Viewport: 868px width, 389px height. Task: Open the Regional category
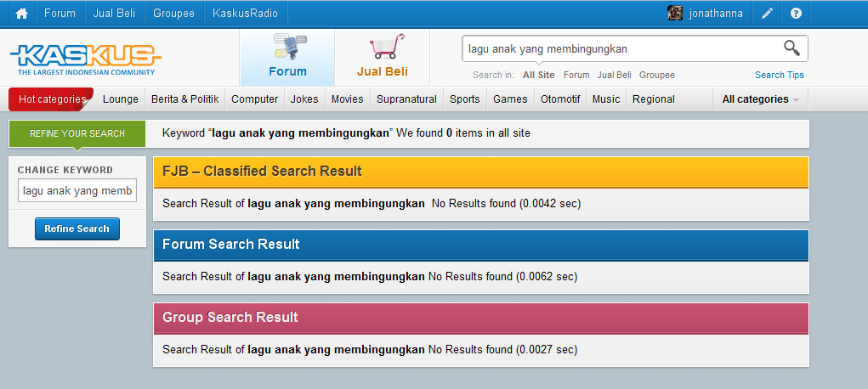tap(653, 99)
